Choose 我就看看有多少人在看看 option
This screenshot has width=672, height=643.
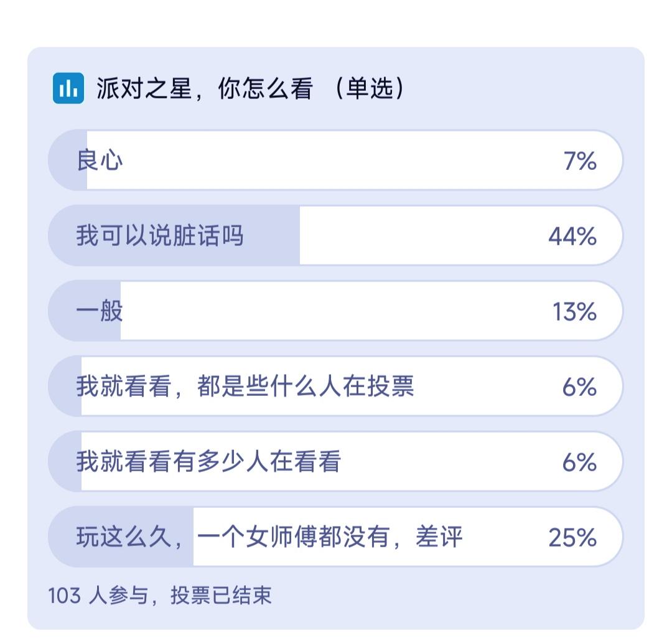point(335,461)
